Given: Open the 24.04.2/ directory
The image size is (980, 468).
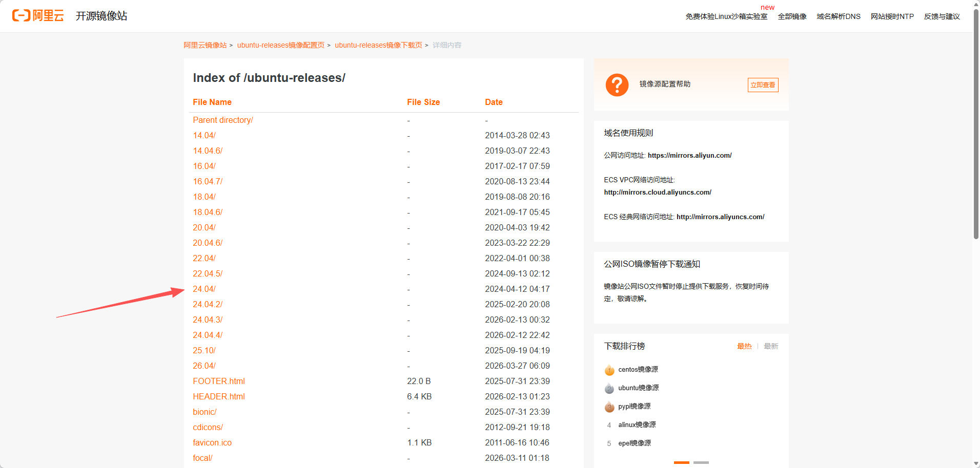Looking at the screenshot, I should [208, 304].
